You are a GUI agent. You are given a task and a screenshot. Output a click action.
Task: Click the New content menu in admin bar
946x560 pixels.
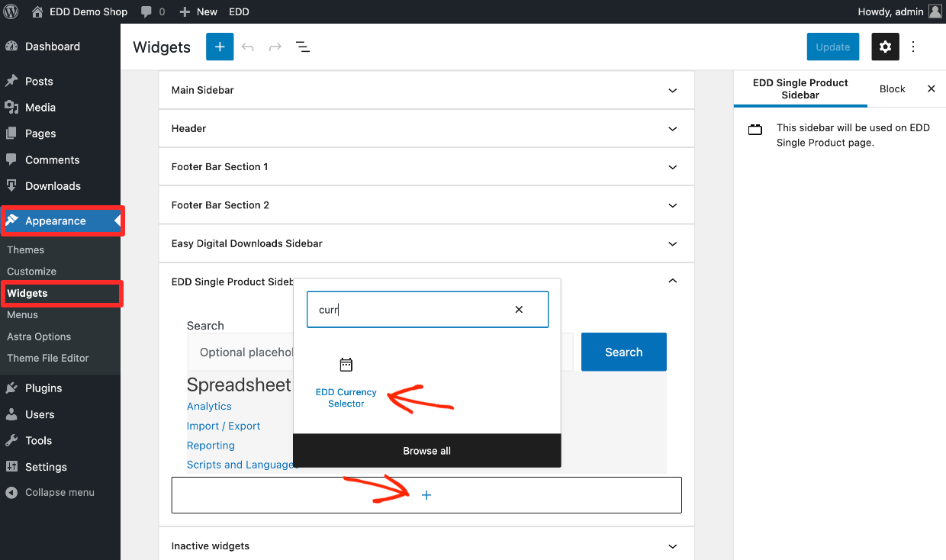198,11
